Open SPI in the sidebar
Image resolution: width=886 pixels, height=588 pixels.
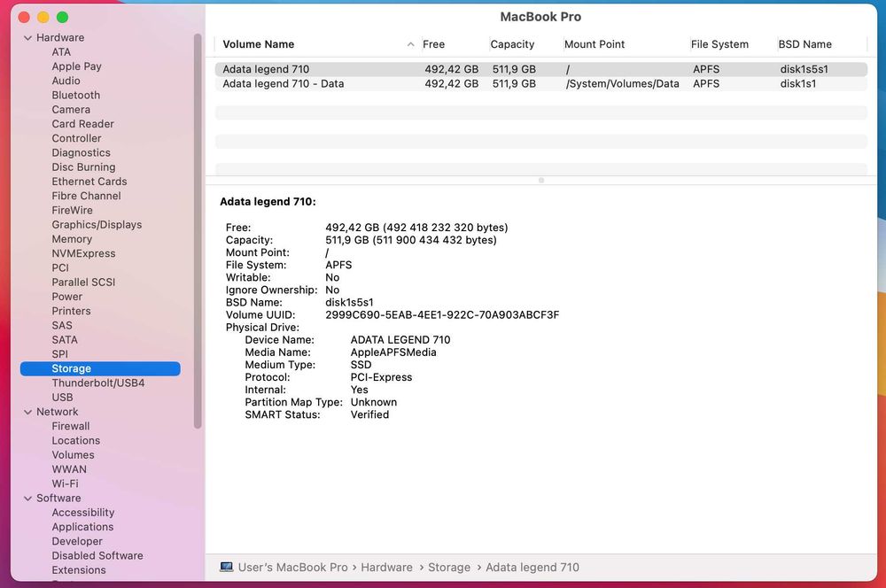(59, 354)
